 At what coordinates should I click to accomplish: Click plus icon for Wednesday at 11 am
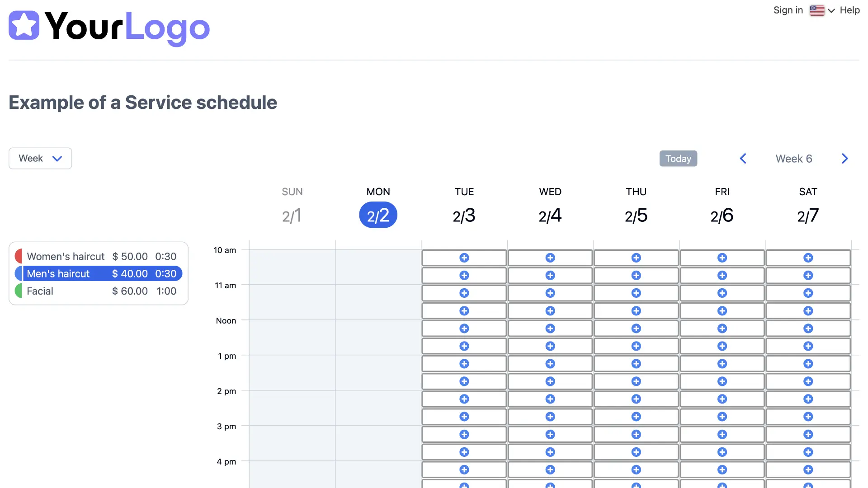tap(550, 293)
